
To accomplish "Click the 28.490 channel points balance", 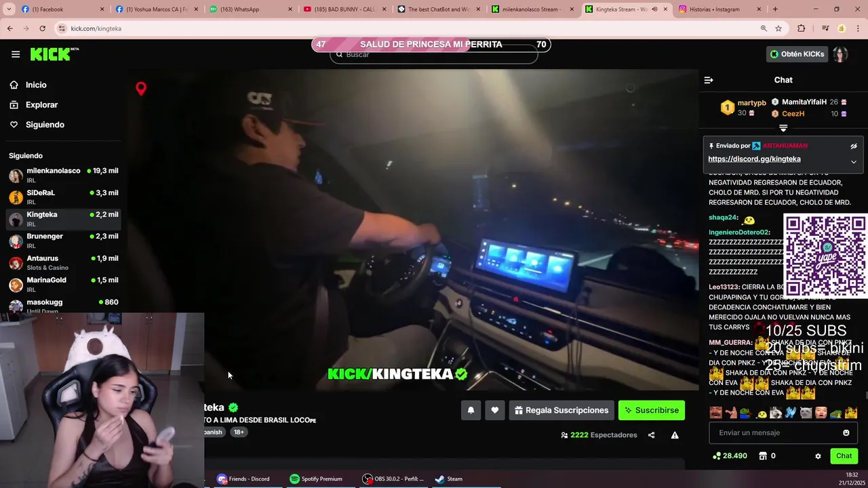I will [730, 456].
